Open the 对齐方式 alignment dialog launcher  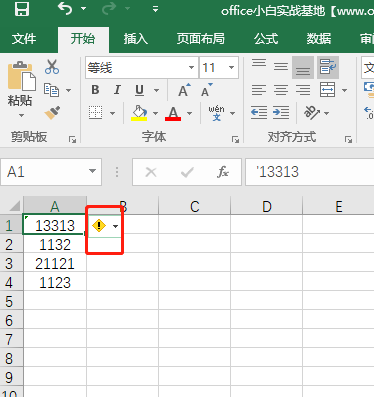coord(348,139)
